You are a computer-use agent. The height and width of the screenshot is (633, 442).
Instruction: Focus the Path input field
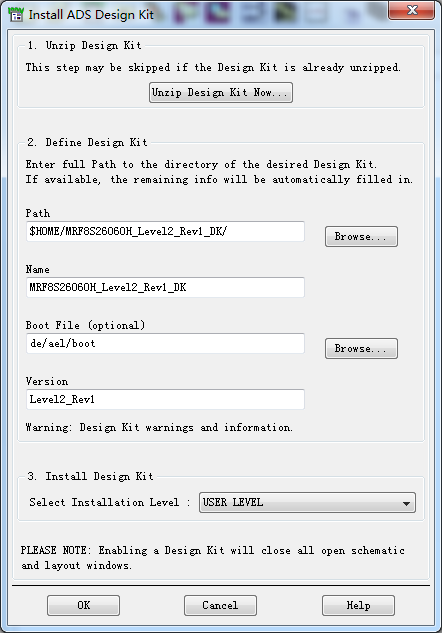[165, 231]
